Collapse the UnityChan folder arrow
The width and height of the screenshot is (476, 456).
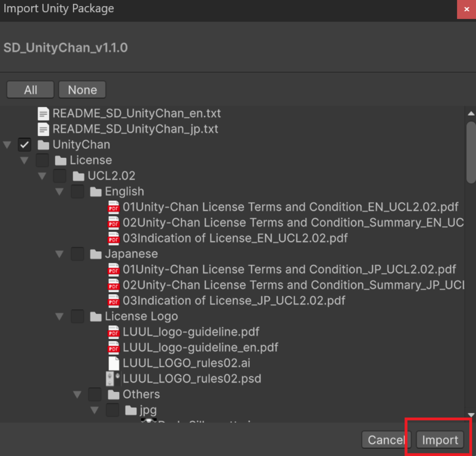(x=7, y=145)
